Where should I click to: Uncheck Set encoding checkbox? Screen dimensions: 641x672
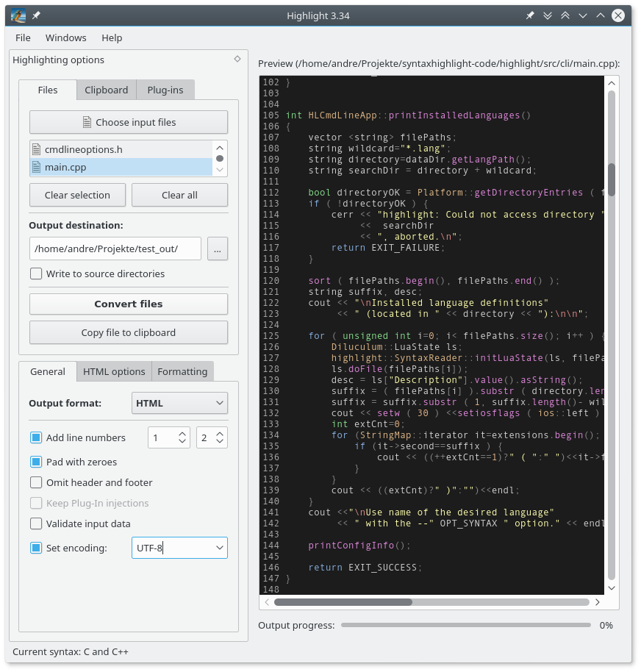click(36, 548)
